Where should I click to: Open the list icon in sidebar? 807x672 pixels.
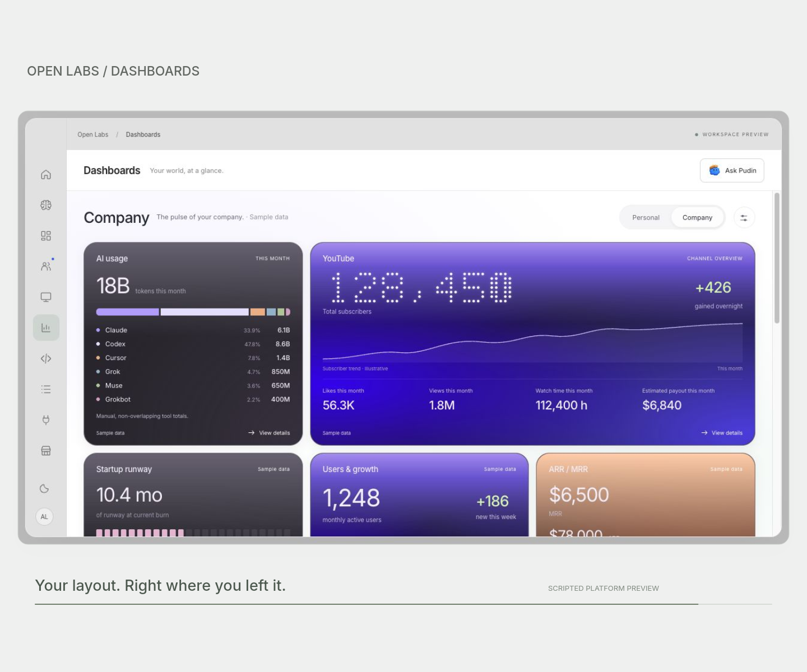click(x=46, y=389)
